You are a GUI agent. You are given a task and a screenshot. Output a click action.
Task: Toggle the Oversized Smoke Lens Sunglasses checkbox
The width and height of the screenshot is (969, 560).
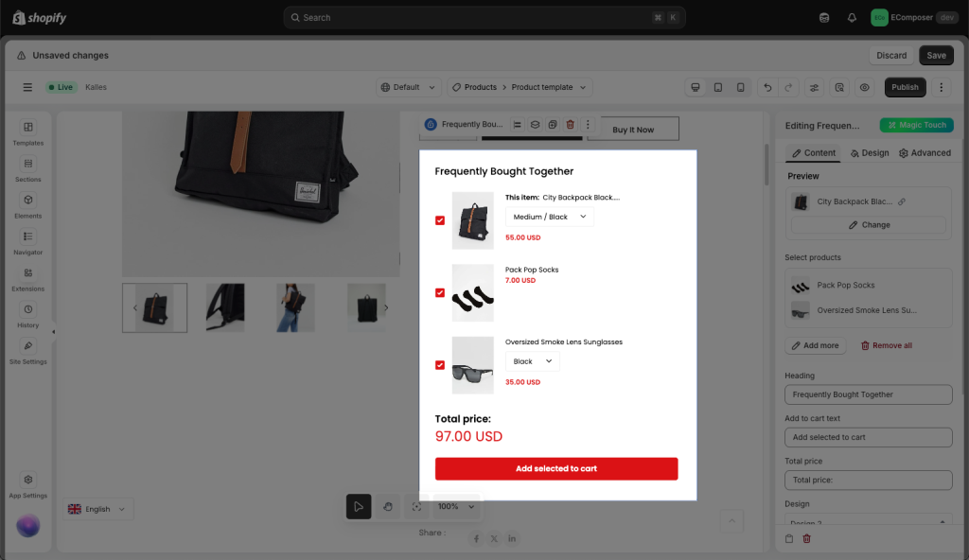[x=440, y=365]
